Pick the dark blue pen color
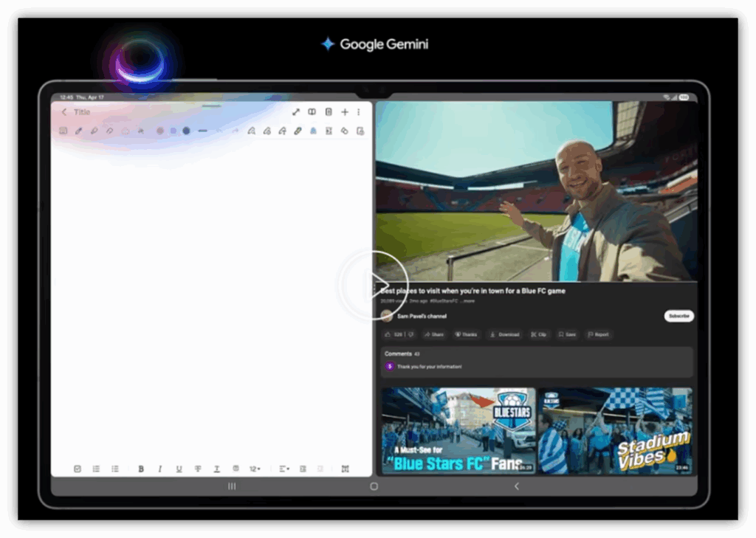 (186, 131)
